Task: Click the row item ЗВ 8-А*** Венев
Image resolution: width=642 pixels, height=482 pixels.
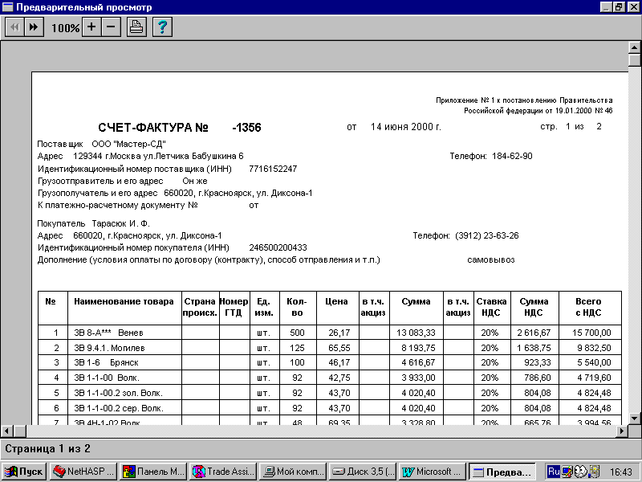Action: point(109,333)
